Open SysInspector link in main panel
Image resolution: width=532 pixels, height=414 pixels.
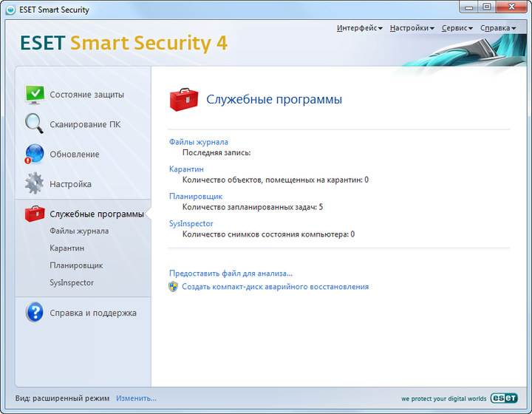pyautogui.click(x=191, y=223)
